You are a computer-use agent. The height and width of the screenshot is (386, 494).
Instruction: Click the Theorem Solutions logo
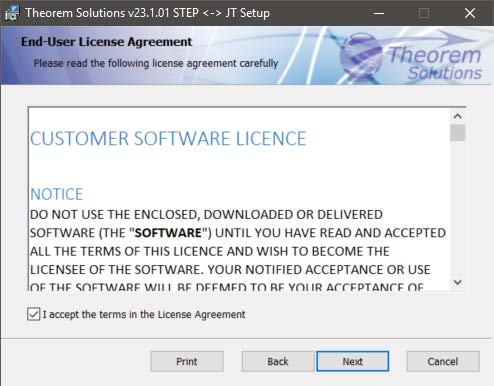point(412,56)
